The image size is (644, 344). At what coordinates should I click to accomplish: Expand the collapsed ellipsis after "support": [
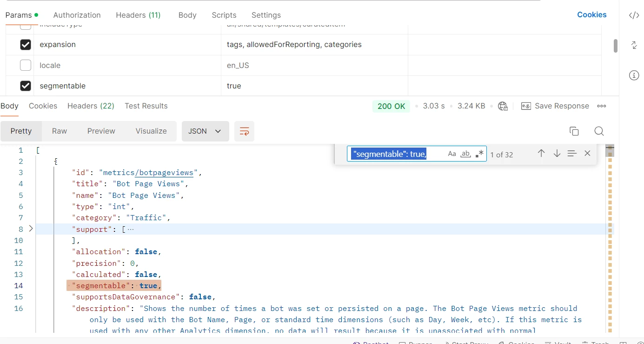131,229
